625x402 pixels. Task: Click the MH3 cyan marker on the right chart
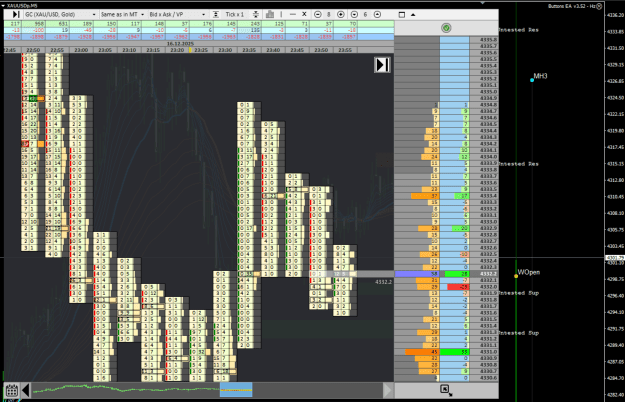(532, 80)
